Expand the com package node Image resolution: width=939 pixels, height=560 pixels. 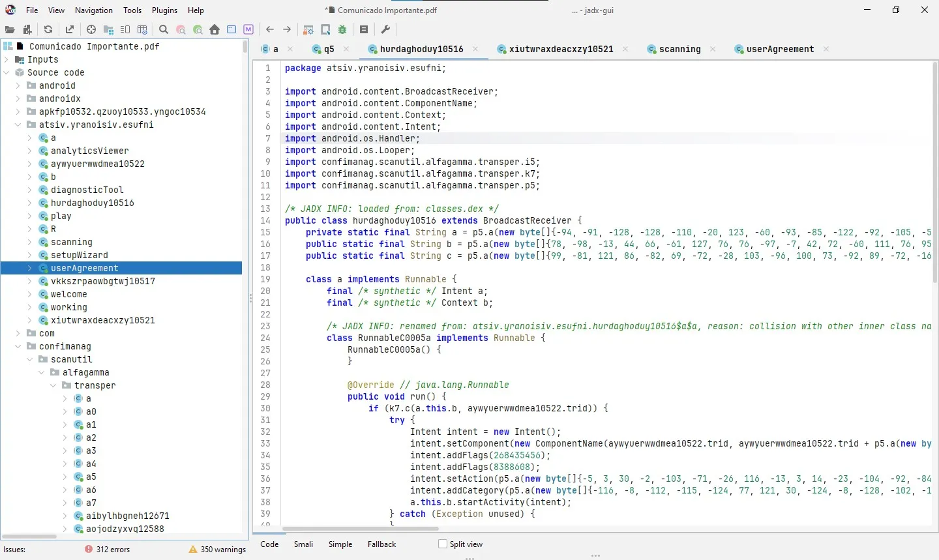(x=18, y=333)
